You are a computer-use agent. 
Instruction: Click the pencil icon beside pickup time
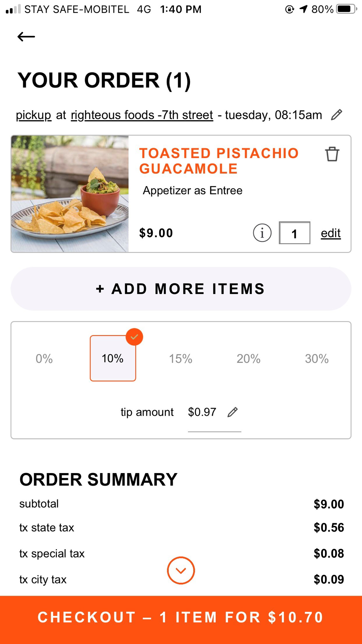pos(337,115)
